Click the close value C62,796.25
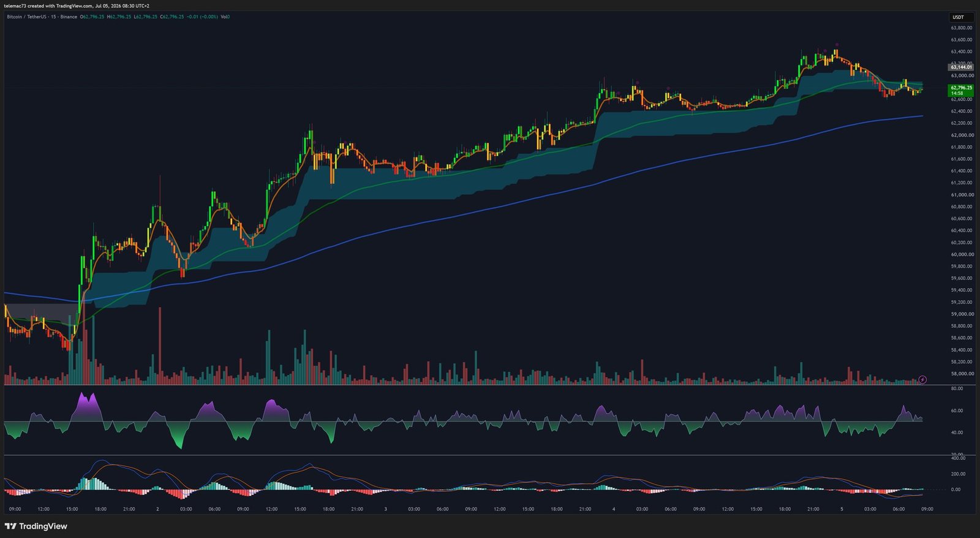 coord(172,17)
